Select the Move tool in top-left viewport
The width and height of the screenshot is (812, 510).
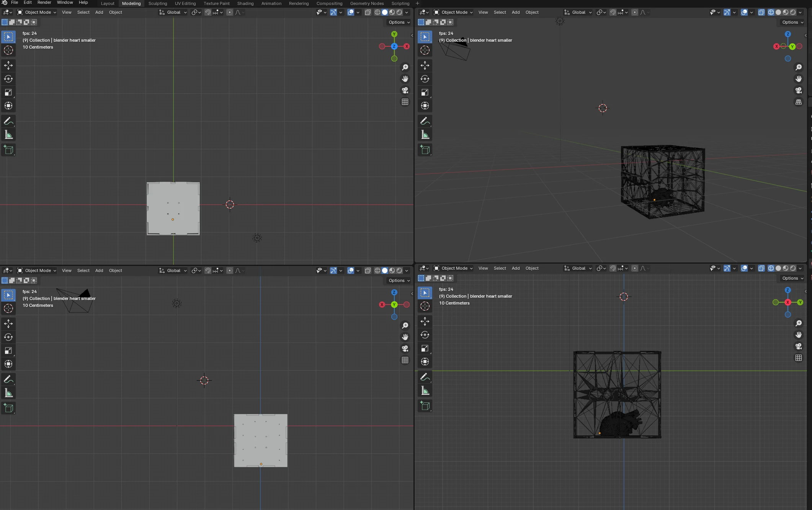click(8, 65)
